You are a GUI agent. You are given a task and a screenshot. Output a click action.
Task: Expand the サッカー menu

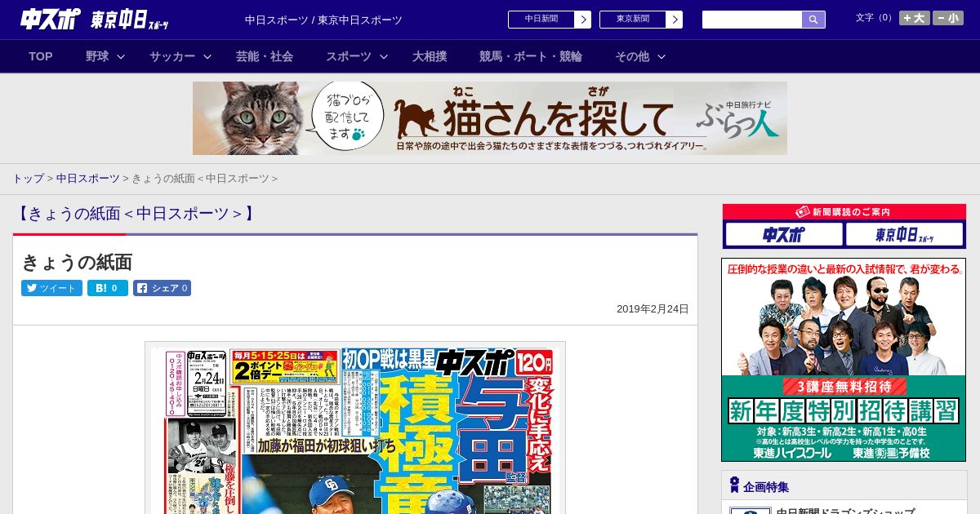click(180, 56)
